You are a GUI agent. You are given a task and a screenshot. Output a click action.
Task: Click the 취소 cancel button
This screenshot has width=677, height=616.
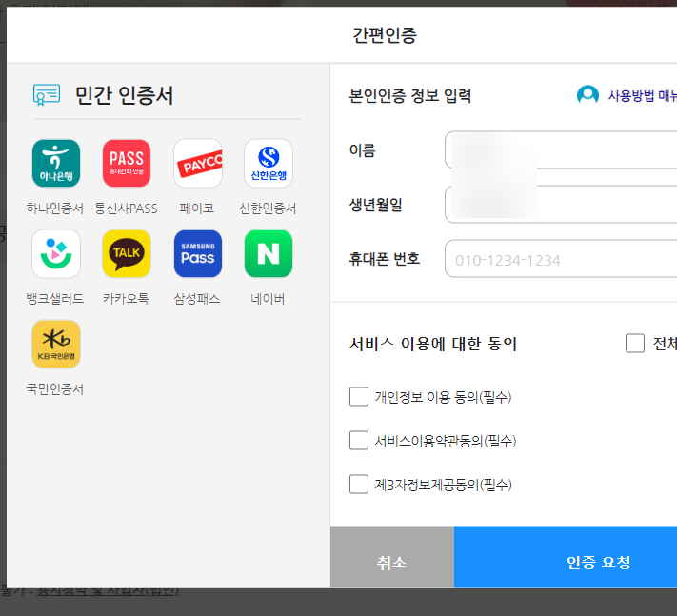click(392, 557)
